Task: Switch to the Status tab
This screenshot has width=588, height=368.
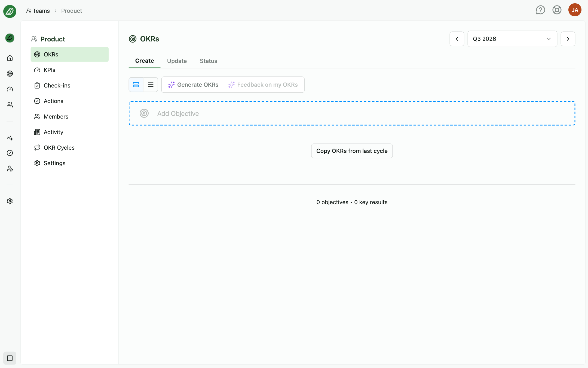Action: pyautogui.click(x=209, y=61)
